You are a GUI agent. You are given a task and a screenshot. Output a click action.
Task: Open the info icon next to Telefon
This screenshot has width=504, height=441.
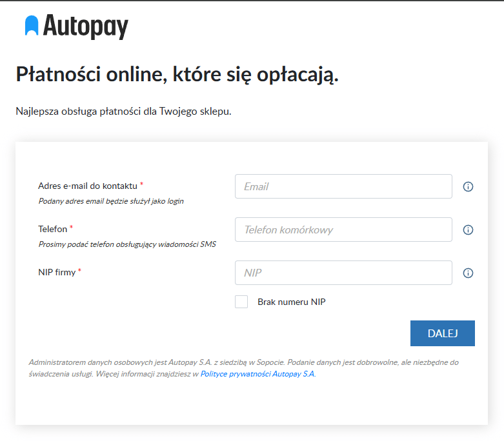[469, 230]
